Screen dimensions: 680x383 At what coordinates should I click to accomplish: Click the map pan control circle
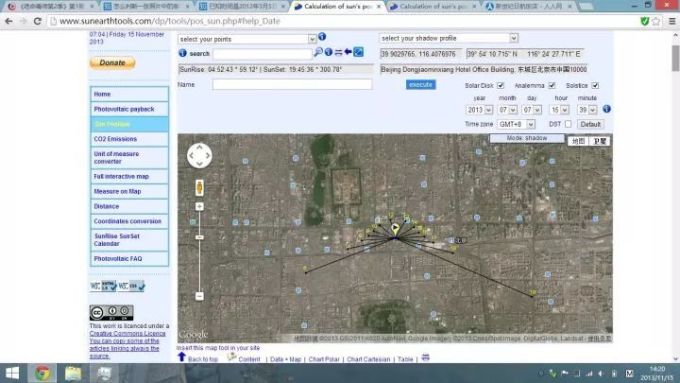pyautogui.click(x=199, y=155)
